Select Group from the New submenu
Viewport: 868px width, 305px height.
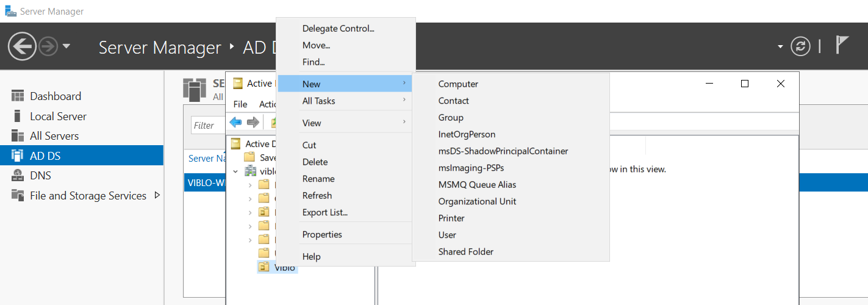(451, 118)
